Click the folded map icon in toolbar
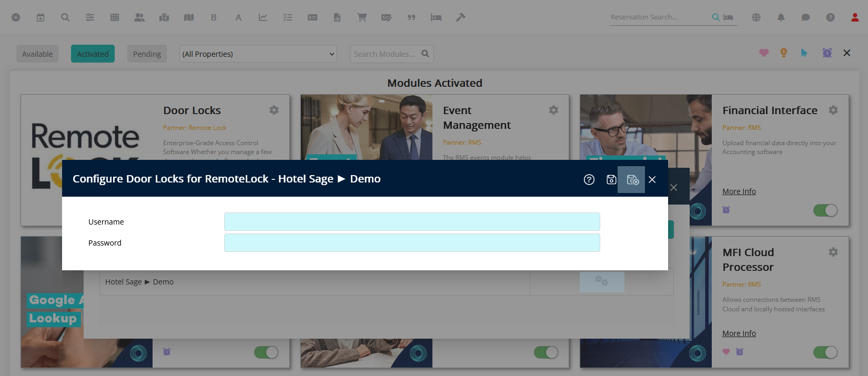This screenshot has height=376, width=868. (189, 17)
